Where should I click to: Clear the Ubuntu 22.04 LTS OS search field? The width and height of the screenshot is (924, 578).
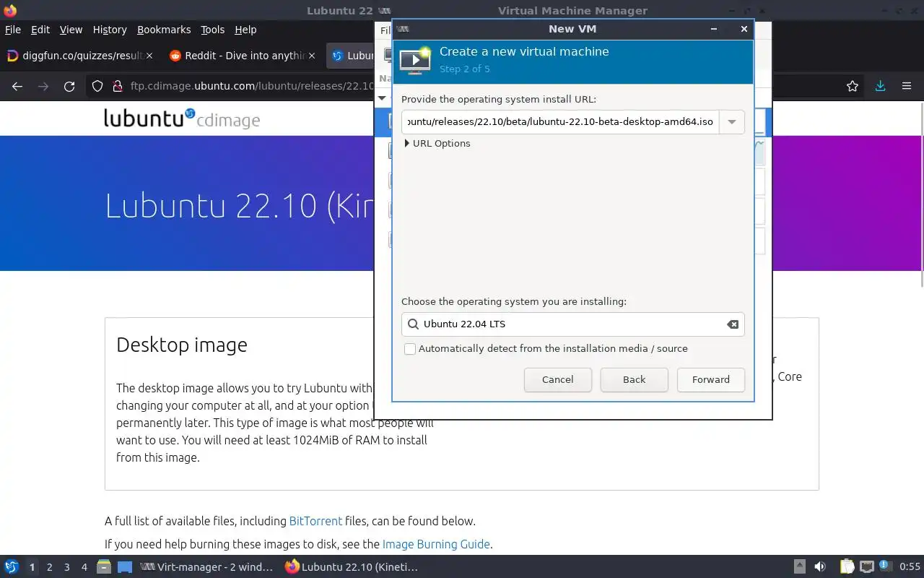[x=733, y=324]
